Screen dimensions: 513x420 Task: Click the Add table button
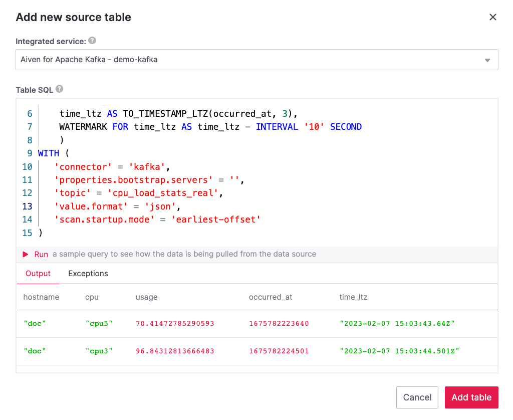471,397
